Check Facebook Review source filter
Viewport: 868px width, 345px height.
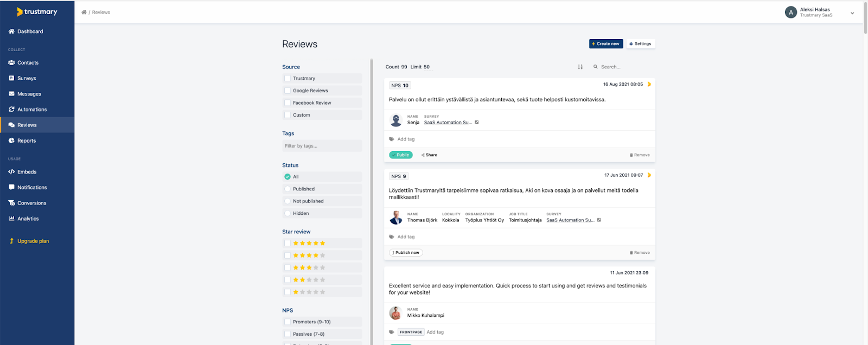(288, 103)
